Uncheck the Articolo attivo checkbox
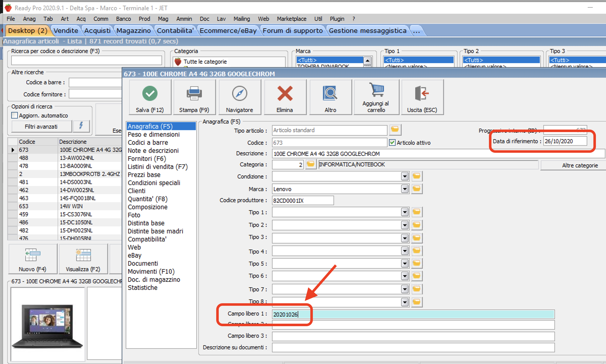The width and height of the screenshot is (606, 364). click(x=392, y=143)
